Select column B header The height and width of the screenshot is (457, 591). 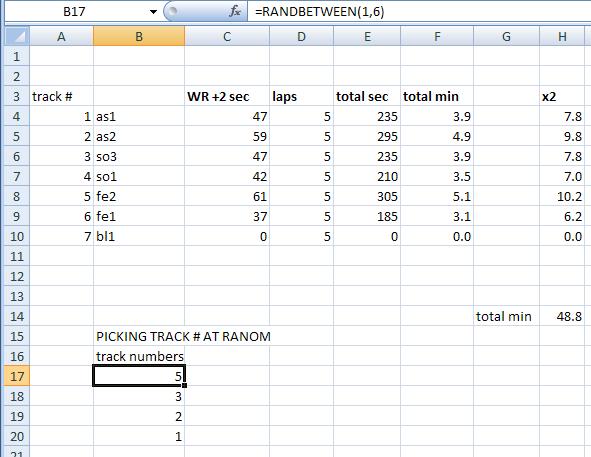(139, 37)
